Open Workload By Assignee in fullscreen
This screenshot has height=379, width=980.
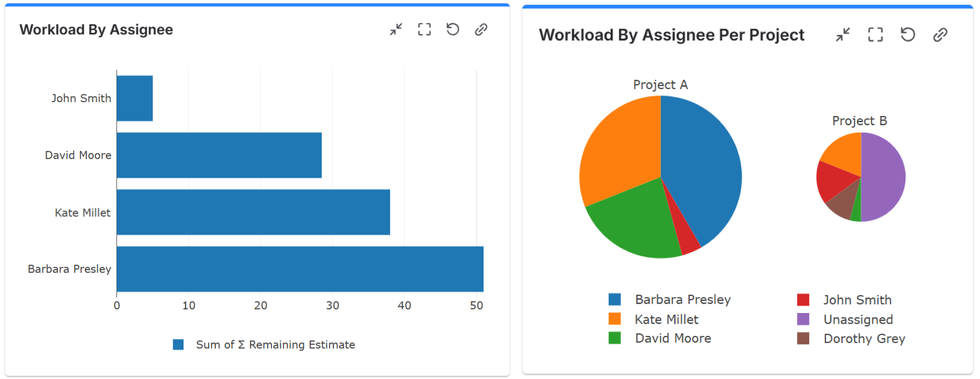(425, 30)
